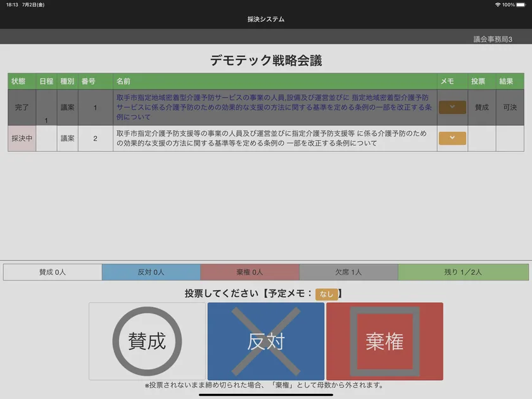Click the 採決中 status cell

pyautogui.click(x=22, y=138)
